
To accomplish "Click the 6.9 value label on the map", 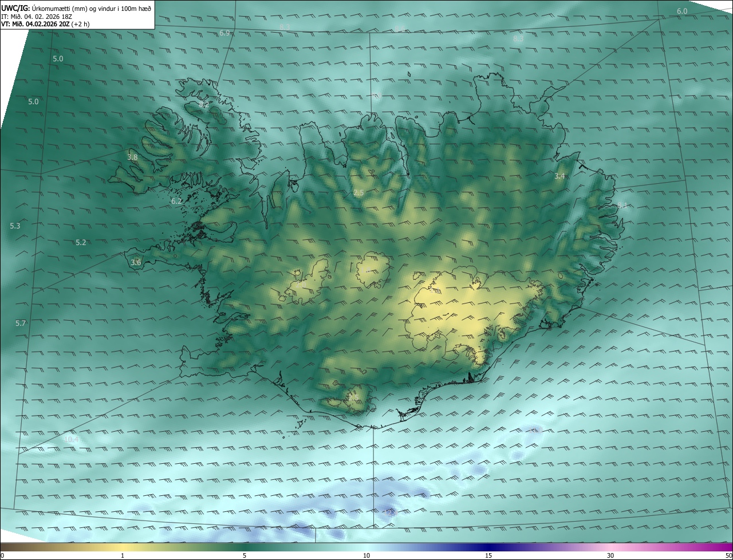I will click(224, 33).
